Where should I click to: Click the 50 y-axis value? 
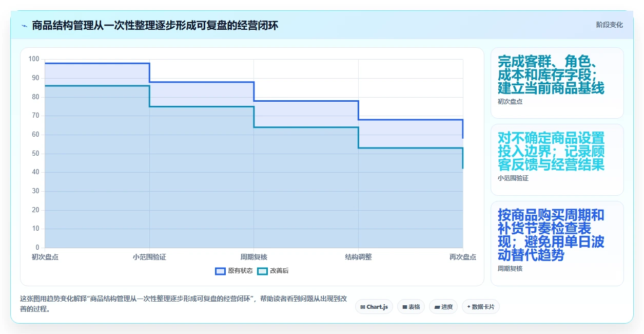click(x=35, y=154)
